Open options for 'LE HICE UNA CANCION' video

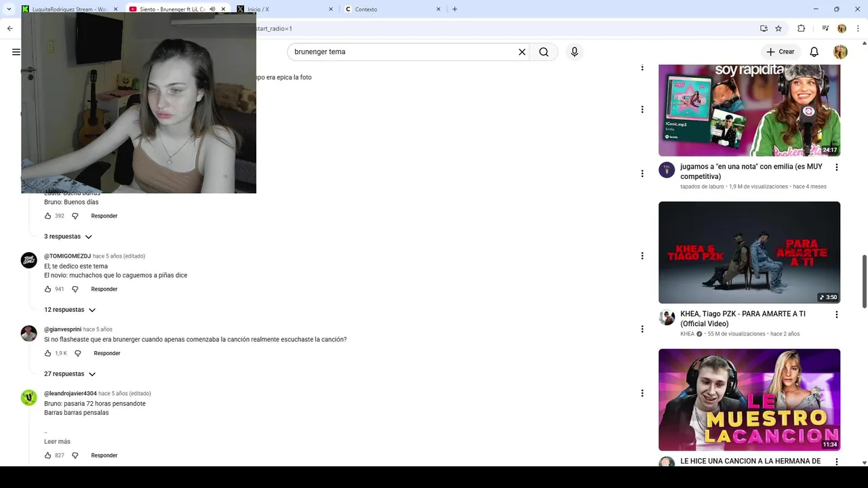click(836, 462)
